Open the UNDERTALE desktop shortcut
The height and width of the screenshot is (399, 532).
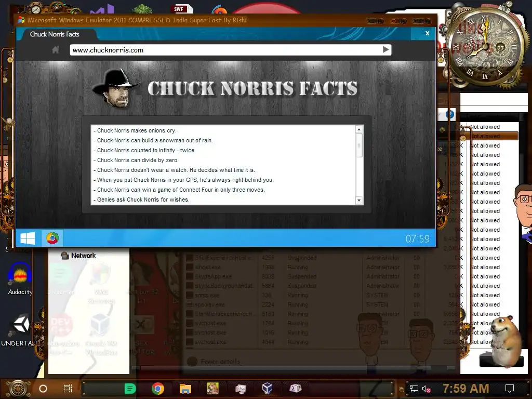[20, 330]
